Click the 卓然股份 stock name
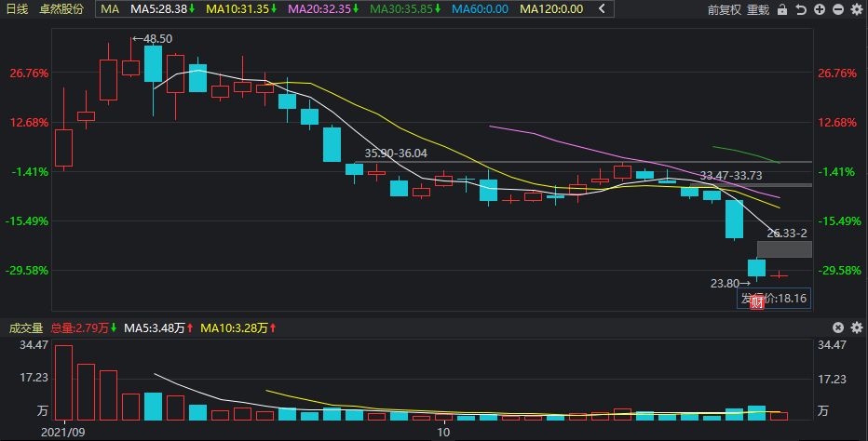 tap(61, 9)
